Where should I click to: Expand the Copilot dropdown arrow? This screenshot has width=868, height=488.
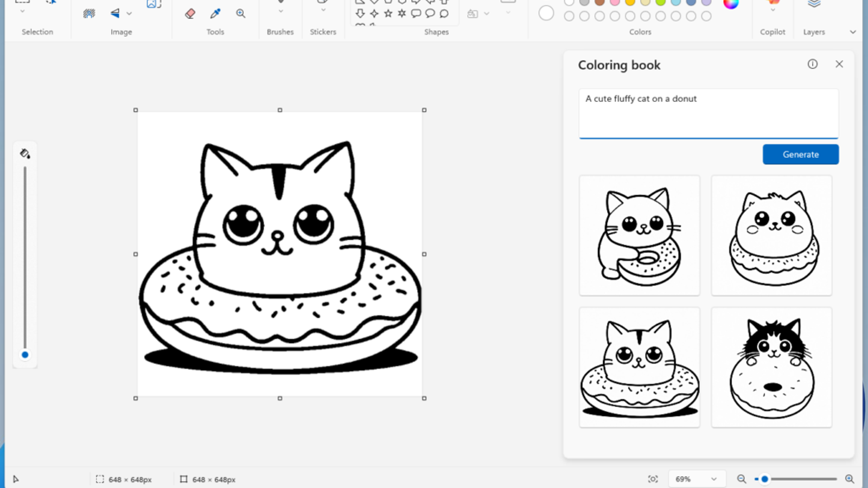(773, 10)
